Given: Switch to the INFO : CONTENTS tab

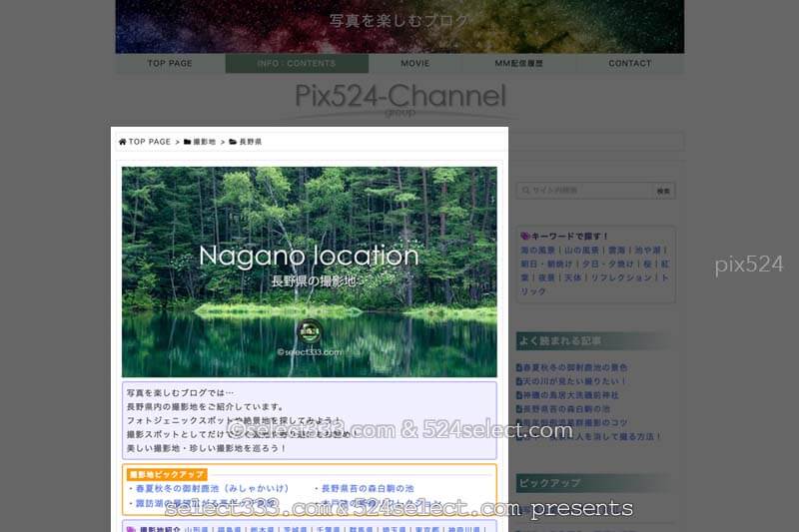Looking at the screenshot, I should tap(297, 64).
